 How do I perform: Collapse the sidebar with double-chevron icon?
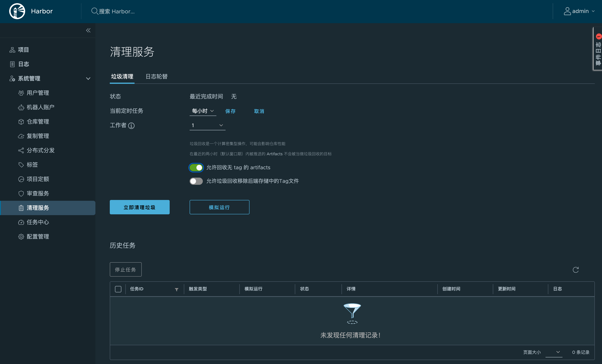[88, 30]
